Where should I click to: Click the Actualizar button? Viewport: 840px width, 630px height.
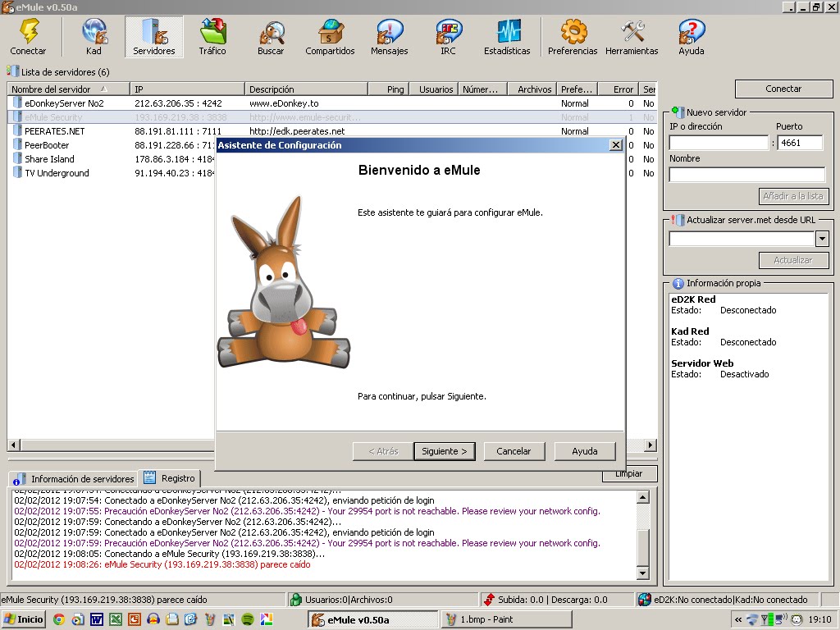(x=793, y=260)
